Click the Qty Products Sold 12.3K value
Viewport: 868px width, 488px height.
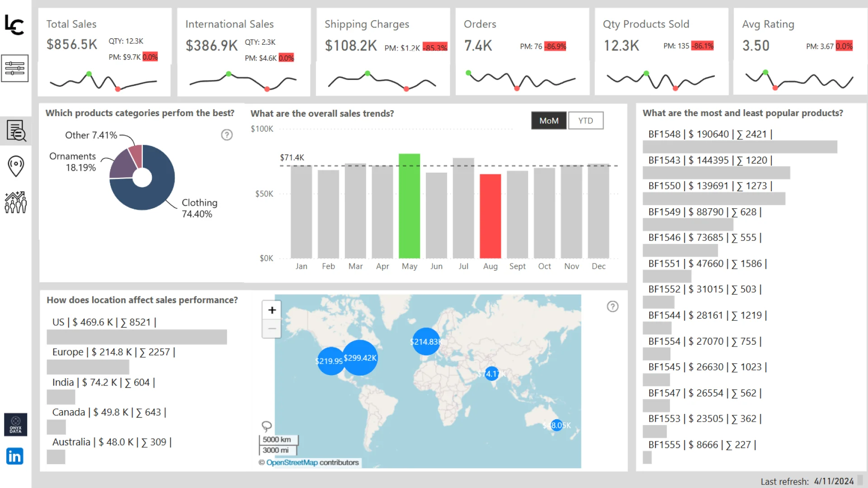pyautogui.click(x=621, y=46)
